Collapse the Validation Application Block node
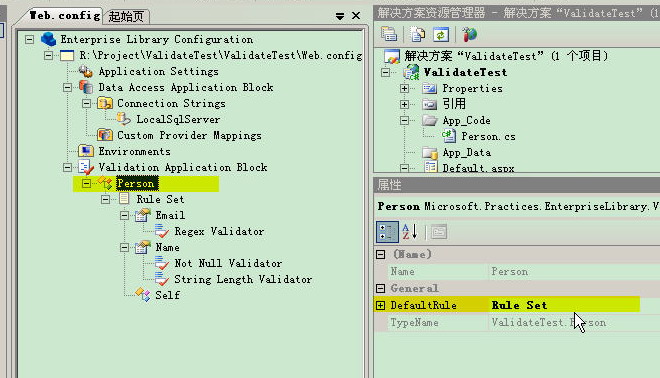 pos(67,168)
